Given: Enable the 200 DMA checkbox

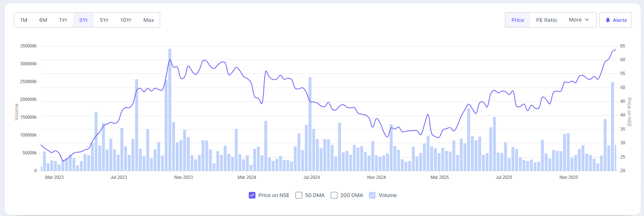Looking at the screenshot, I should point(334,195).
